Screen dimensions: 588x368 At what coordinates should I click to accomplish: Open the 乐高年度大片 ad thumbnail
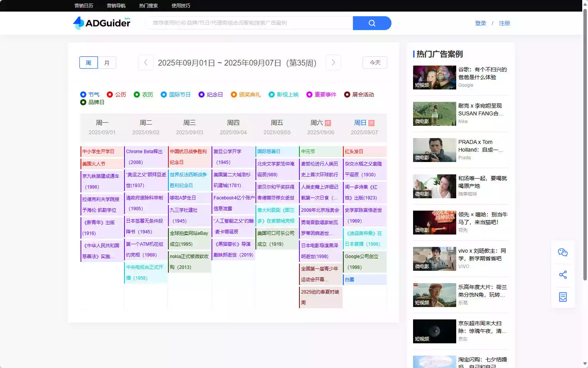tap(435, 295)
